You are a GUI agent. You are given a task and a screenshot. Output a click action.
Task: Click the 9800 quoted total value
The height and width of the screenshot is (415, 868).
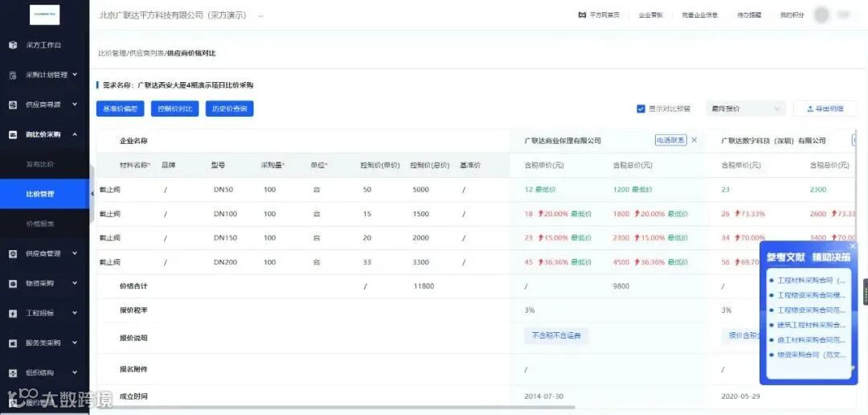click(x=621, y=286)
